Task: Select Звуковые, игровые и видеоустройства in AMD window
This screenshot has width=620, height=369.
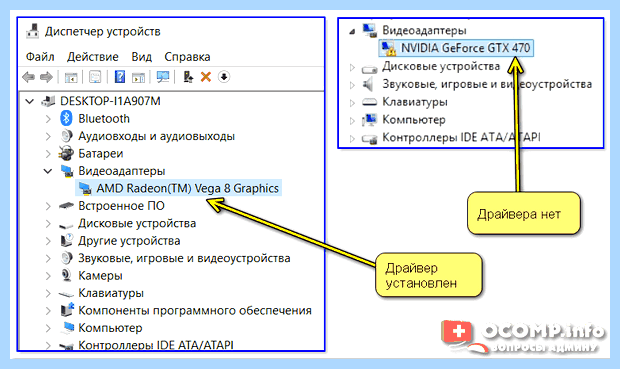Action: (x=184, y=258)
